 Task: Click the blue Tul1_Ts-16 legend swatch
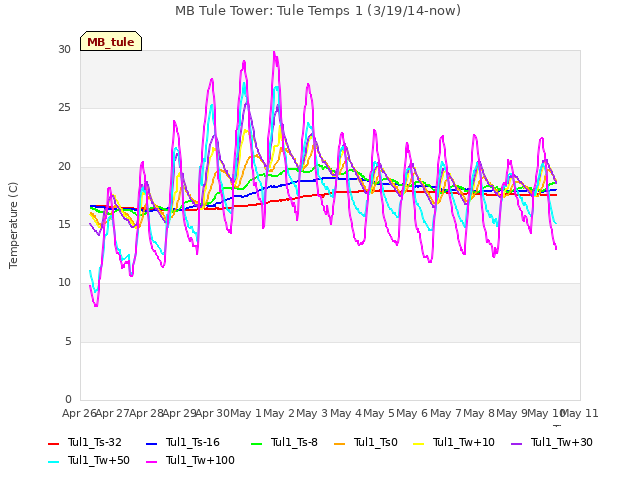[x=151, y=444]
